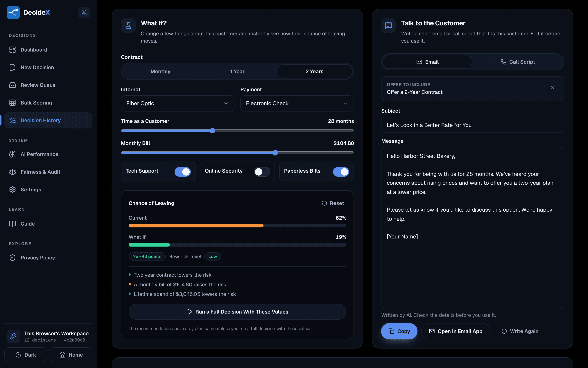Click the Decision History checklist icon
Viewport: 588px width, 368px height.
tap(12, 120)
